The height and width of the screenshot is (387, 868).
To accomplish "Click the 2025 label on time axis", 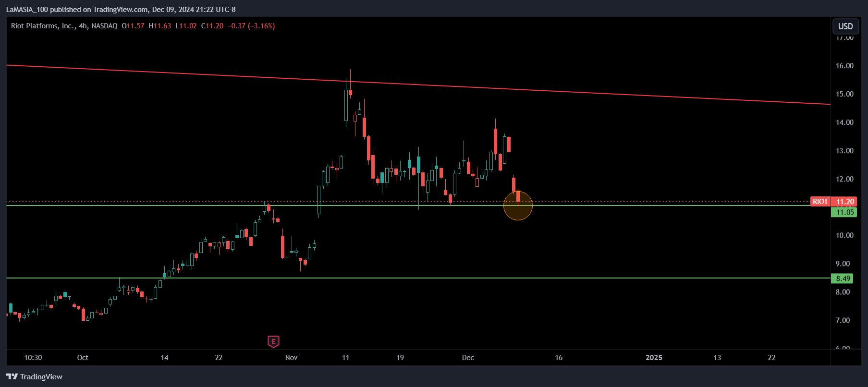I will point(654,358).
